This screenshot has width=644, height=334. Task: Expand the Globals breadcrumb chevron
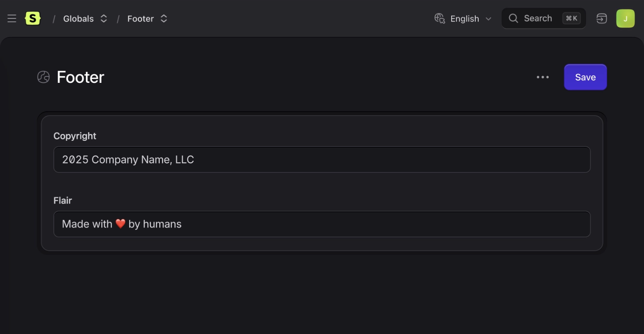pyautogui.click(x=103, y=18)
